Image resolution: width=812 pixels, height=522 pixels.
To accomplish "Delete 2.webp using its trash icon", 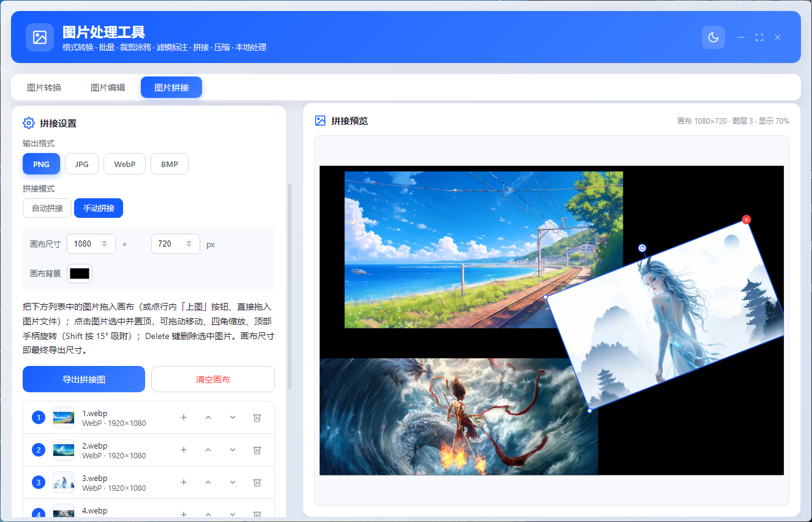I will (257, 450).
